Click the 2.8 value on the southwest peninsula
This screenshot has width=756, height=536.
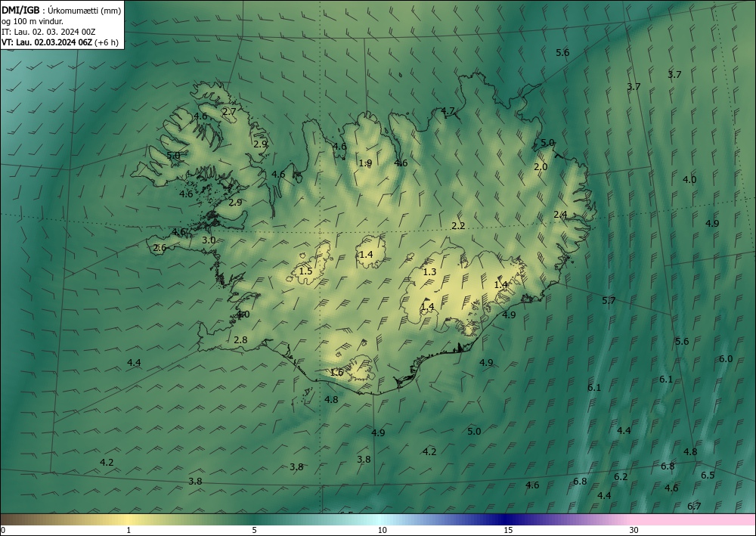tap(240, 340)
